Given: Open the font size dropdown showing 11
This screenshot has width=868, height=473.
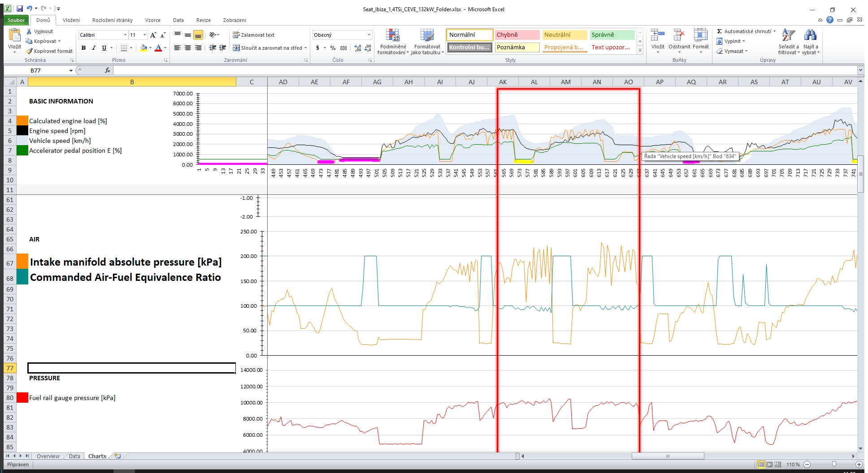Looking at the screenshot, I should [x=144, y=35].
